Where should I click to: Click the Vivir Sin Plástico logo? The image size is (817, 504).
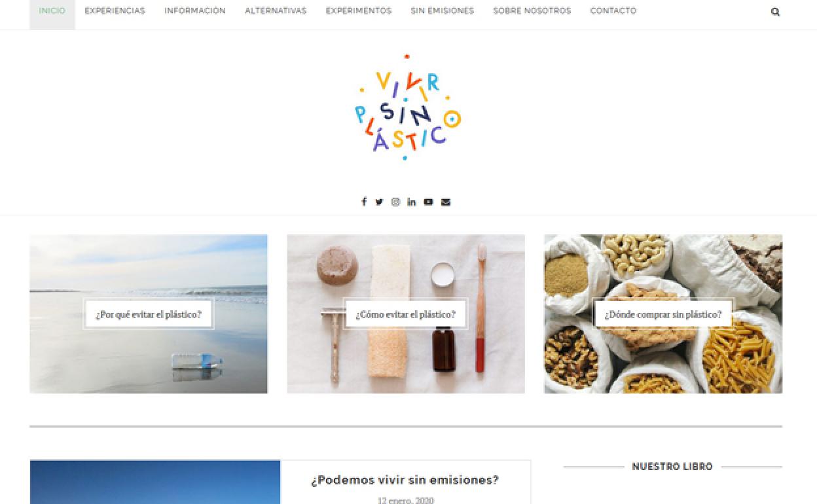408,108
